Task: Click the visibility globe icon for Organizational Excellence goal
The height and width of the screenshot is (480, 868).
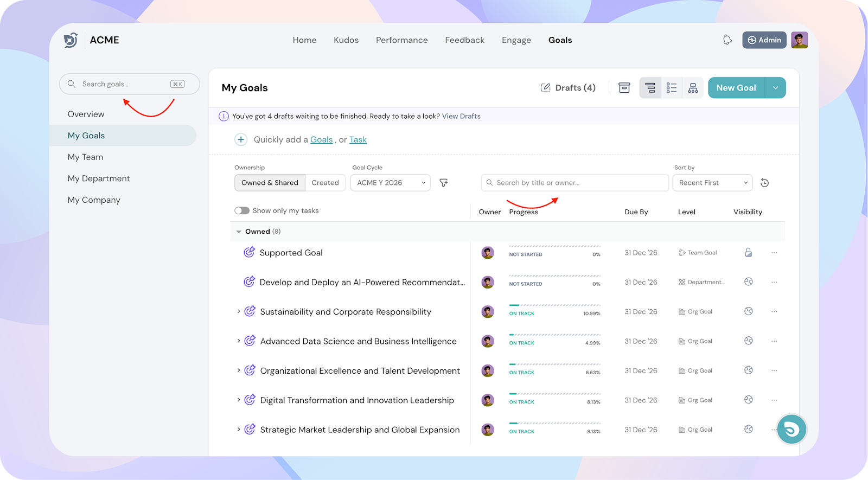Action: point(749,370)
